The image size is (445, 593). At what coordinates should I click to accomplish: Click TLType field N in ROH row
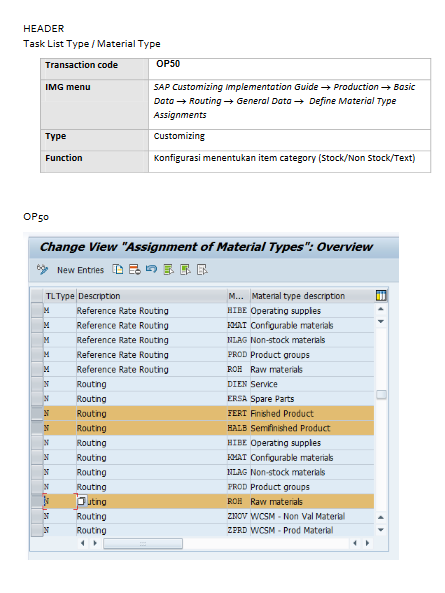[x=60, y=501]
